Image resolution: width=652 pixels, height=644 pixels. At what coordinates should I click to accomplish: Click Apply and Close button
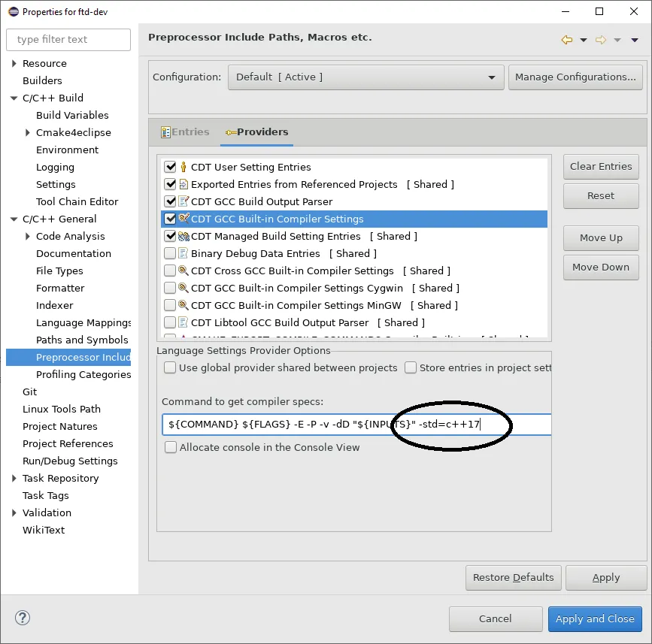tap(595, 618)
